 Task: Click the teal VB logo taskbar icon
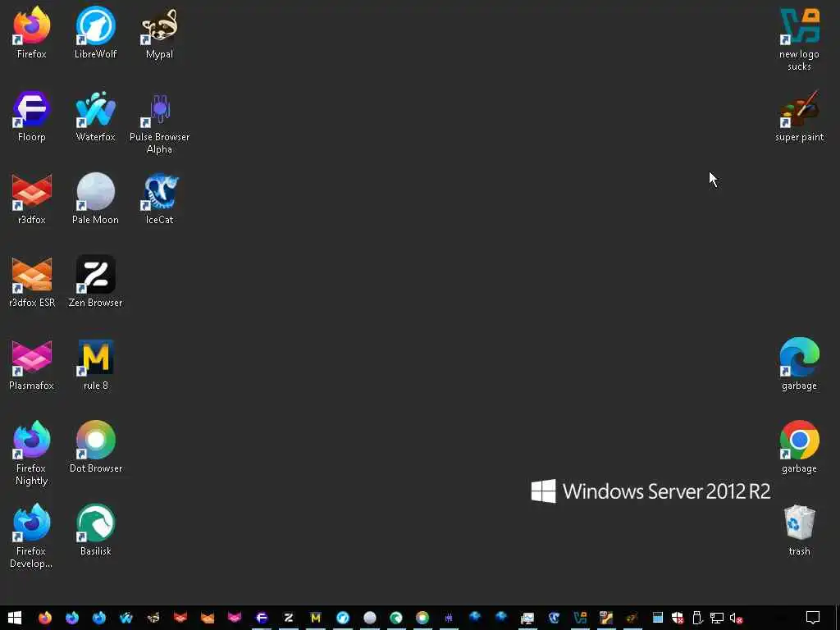point(580,618)
